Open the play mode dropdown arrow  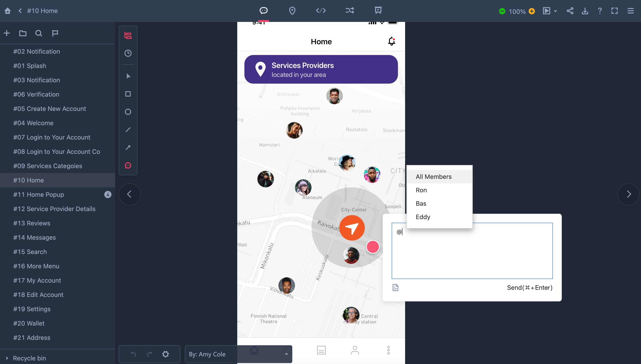[556, 11]
